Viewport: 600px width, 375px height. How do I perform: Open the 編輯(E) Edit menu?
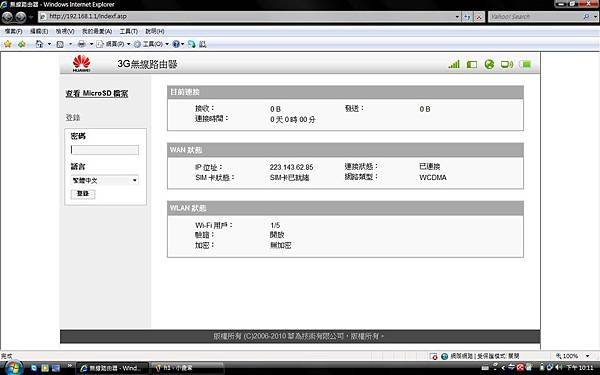(x=39, y=31)
